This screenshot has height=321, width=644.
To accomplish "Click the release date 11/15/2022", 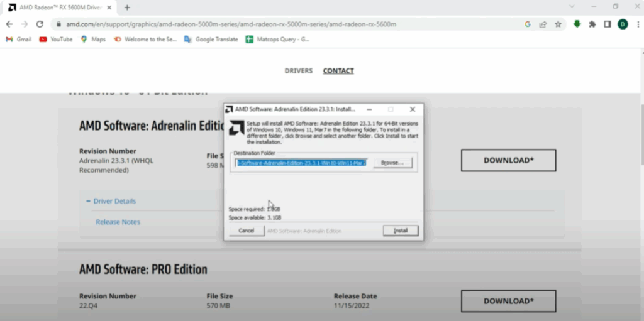I will [352, 306].
